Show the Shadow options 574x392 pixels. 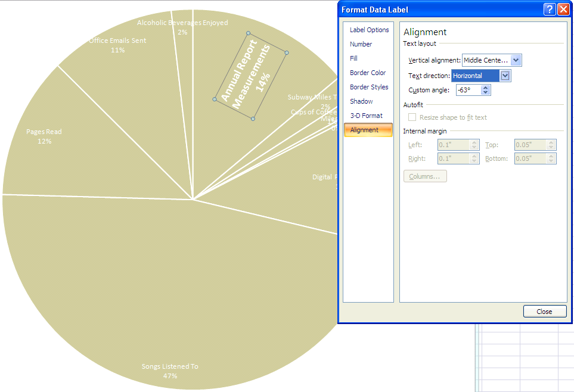pos(361,101)
